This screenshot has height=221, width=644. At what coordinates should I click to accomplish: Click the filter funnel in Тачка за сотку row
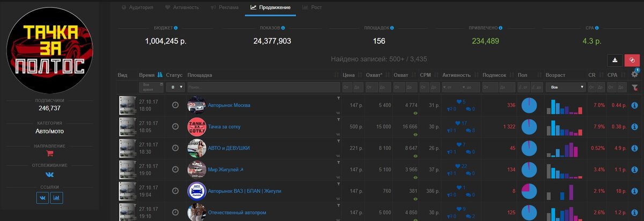pyautogui.click(x=338, y=120)
